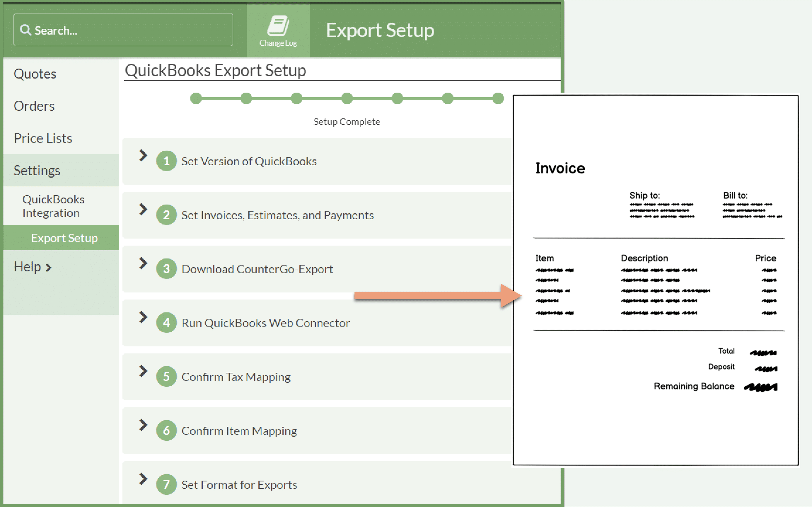This screenshot has width=812, height=507.
Task: Expand step 7 Set Format for Exports
Action: click(x=143, y=479)
